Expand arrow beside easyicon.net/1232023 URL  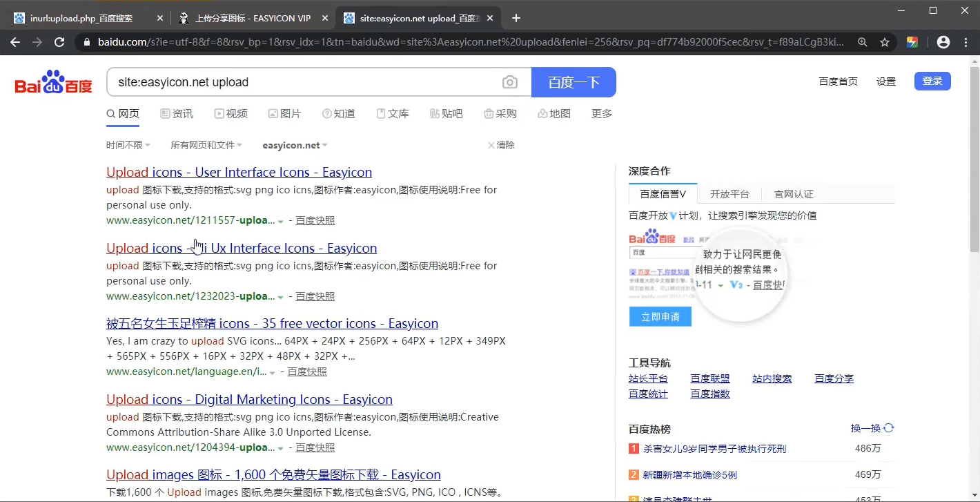click(280, 297)
